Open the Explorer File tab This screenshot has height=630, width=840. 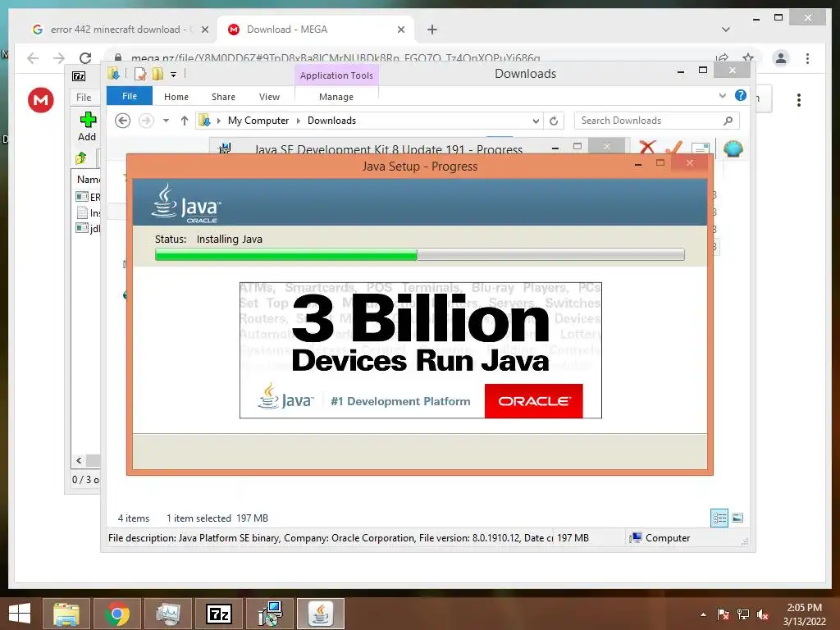click(x=130, y=97)
